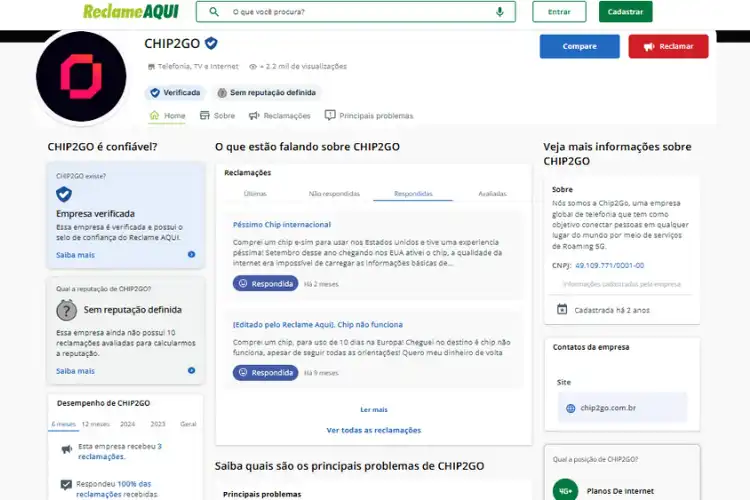Click the arrow icon in Empresa verificada card
Image resolution: width=750 pixels, height=500 pixels.
(191, 255)
